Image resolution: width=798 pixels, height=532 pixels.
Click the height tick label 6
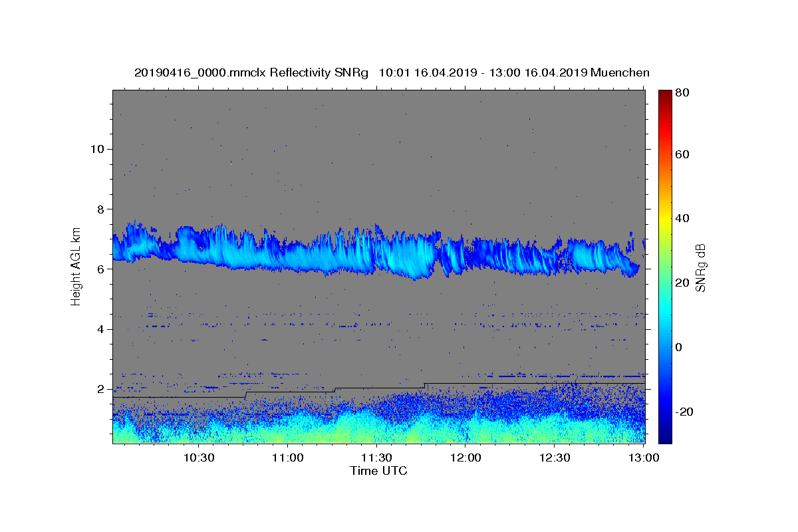tap(100, 269)
